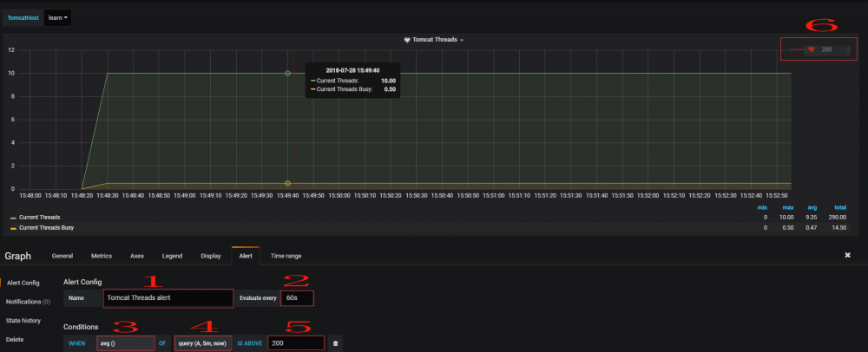Viewport: 868px width, 352px height.
Task: Click Delete in the alert sidebar
Action: tap(16, 339)
